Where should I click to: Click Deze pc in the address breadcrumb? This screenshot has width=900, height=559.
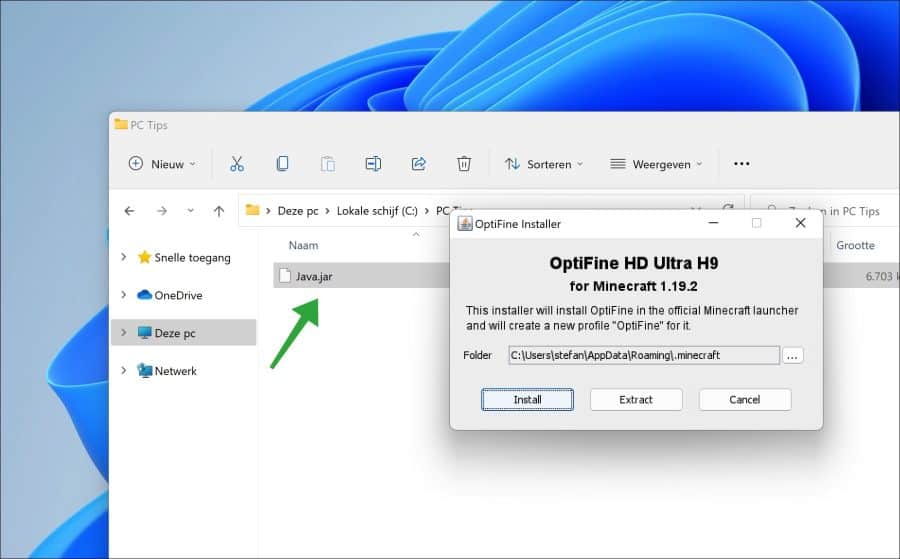coord(298,211)
